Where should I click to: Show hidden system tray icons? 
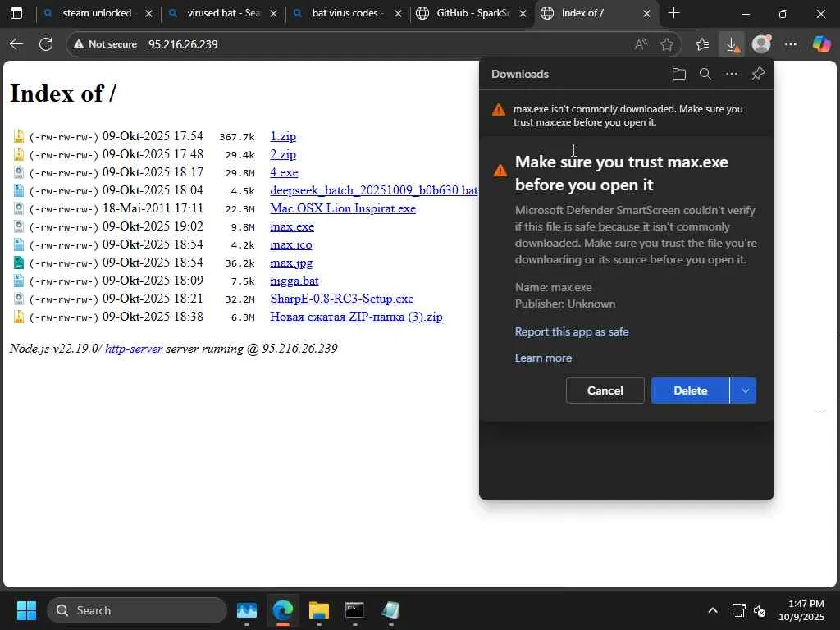click(713, 610)
